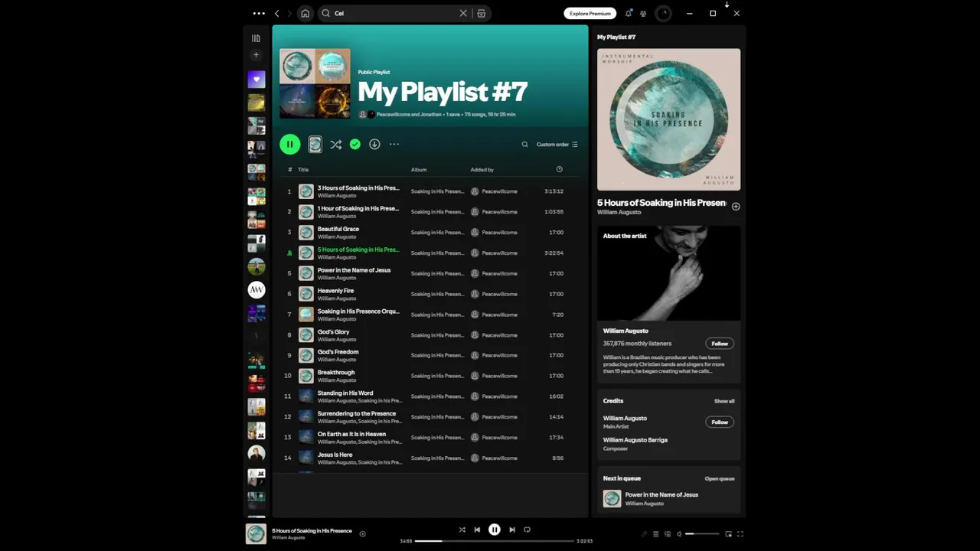Open album link on the 'God's Freedom' row
980x551 pixels.
tap(437, 355)
